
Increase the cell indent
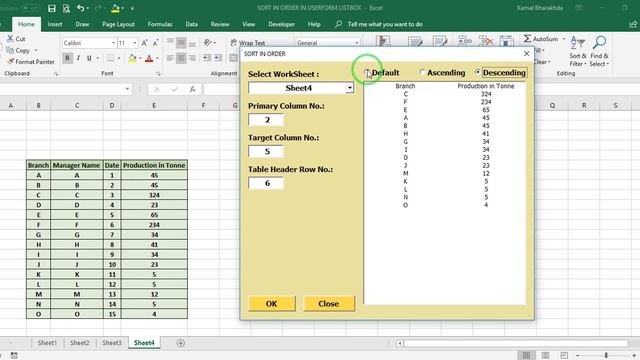coord(218,58)
